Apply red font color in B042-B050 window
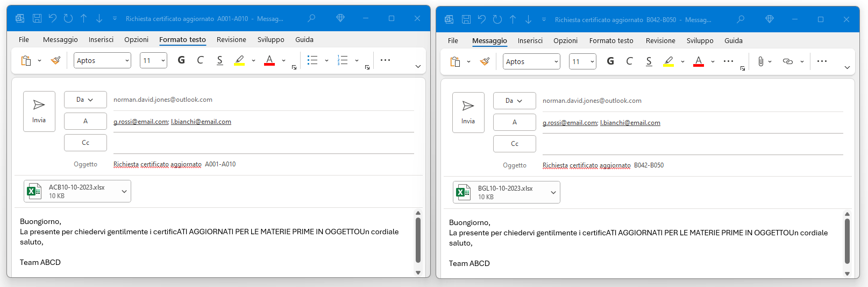 (699, 61)
